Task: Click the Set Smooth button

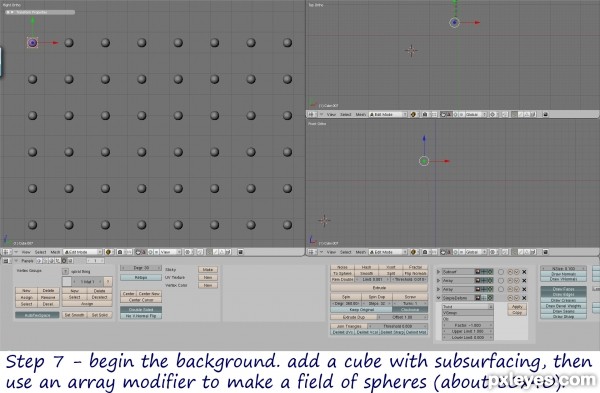Action: click(x=75, y=315)
